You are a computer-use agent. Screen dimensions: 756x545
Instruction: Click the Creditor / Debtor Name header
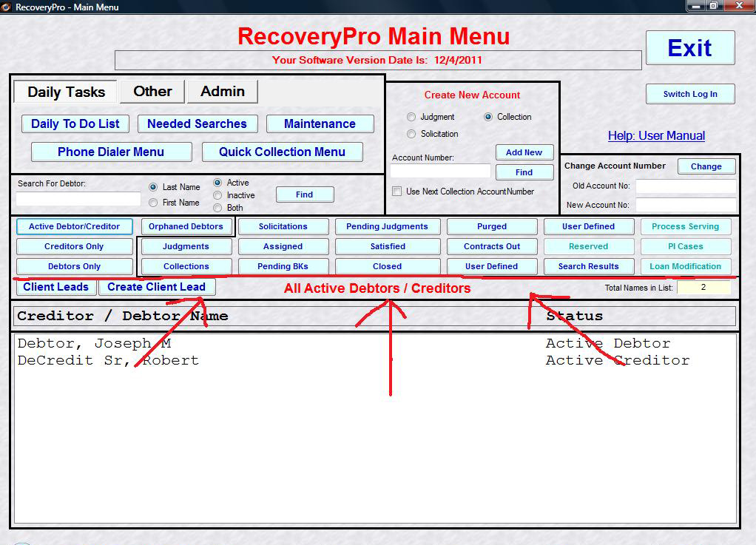point(123,316)
